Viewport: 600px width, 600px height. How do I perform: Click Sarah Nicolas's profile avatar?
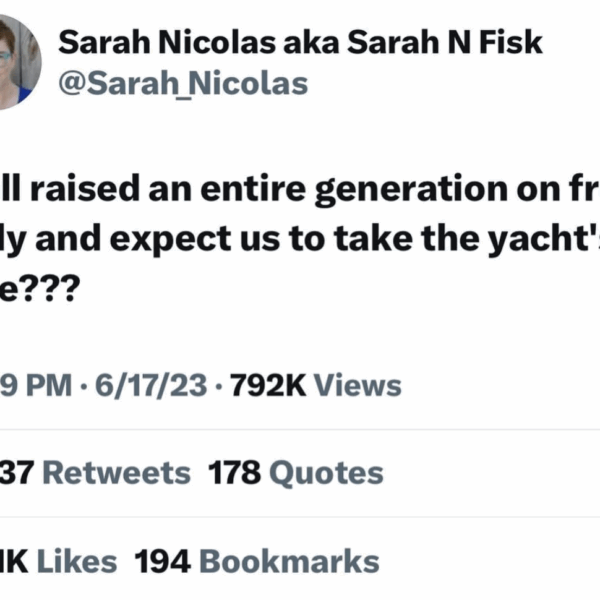point(14,60)
